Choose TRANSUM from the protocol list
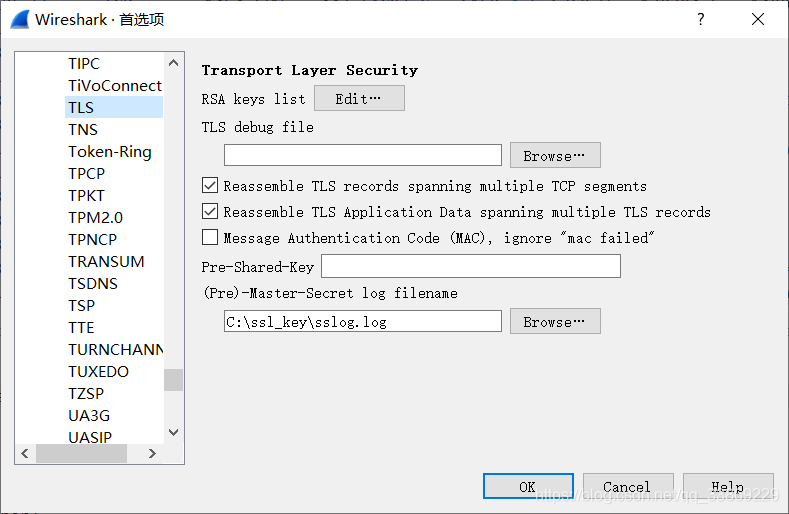 106,261
